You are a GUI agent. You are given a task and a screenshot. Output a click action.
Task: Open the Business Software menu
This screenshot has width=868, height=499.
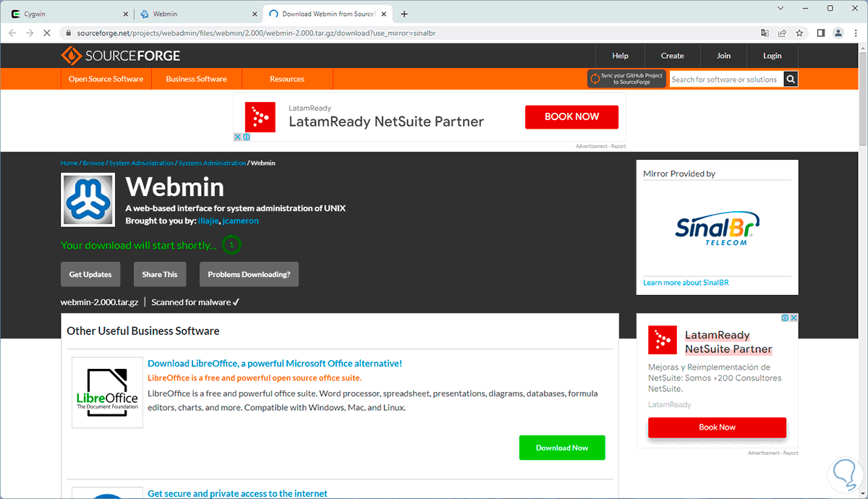[x=196, y=79]
